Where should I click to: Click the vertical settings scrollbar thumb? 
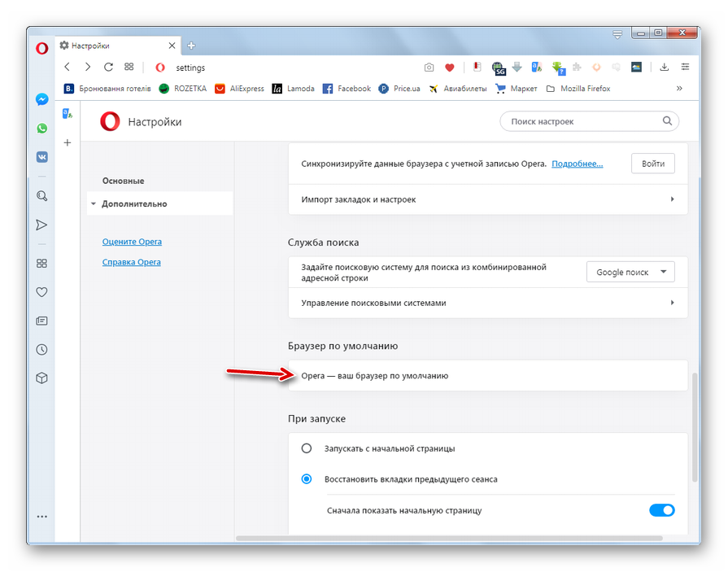695,427
